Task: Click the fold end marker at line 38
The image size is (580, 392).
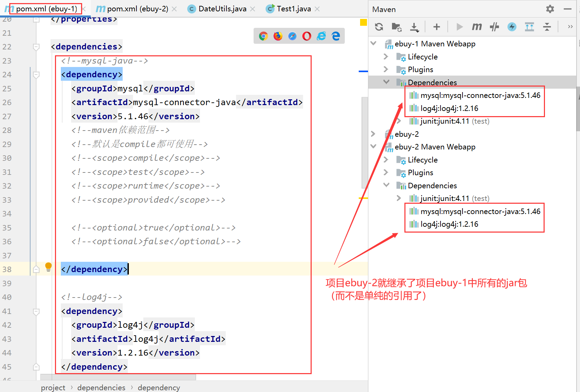Action: (36, 269)
